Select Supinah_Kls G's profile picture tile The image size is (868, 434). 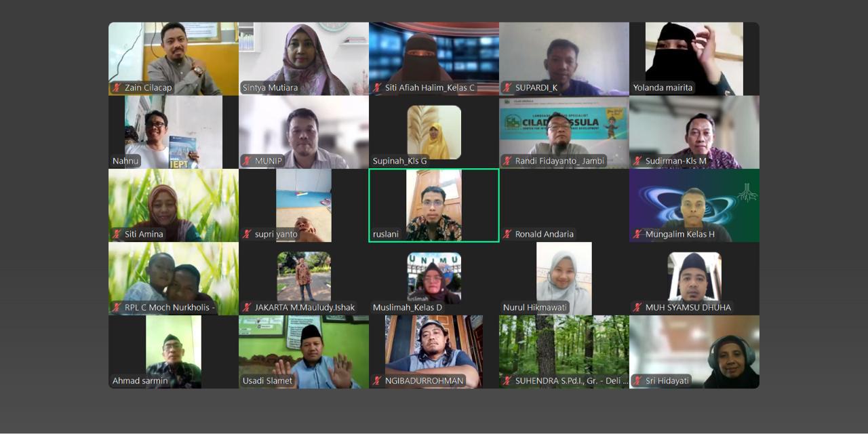point(434,131)
